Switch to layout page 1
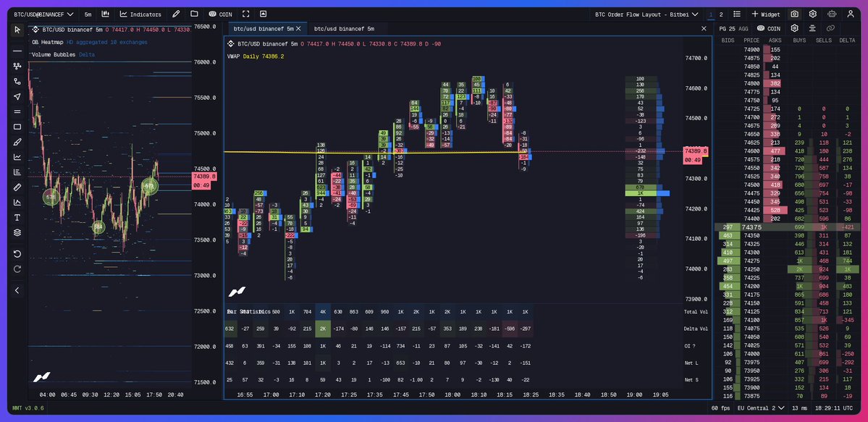 tap(710, 14)
